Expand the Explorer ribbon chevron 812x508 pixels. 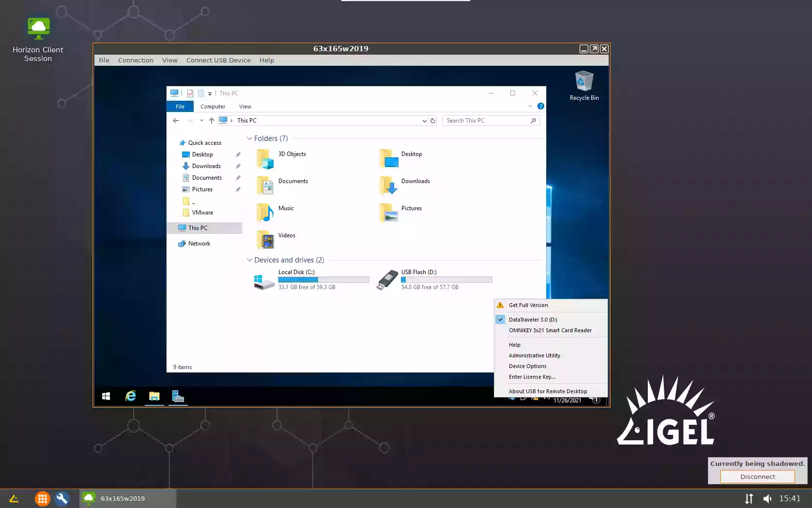[530, 106]
